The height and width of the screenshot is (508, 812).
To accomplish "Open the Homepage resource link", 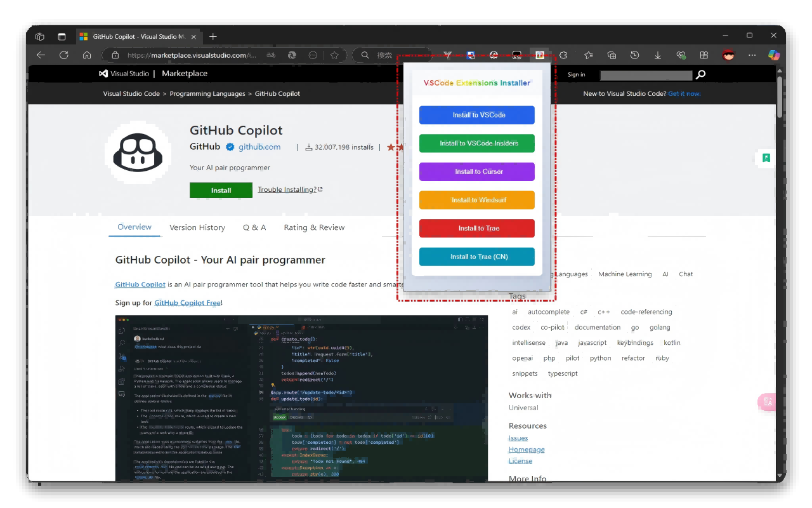I will click(527, 450).
